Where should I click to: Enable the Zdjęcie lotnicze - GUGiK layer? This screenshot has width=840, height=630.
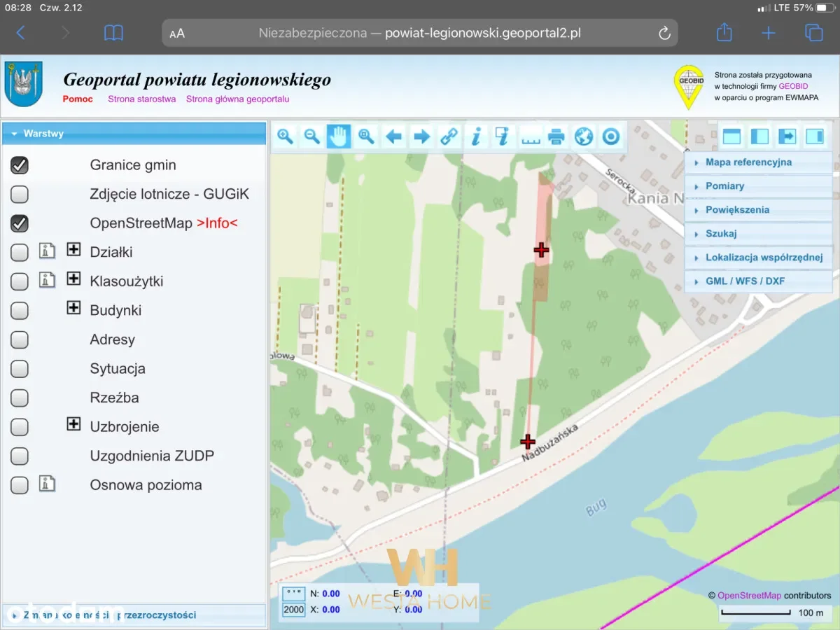pyautogui.click(x=20, y=194)
